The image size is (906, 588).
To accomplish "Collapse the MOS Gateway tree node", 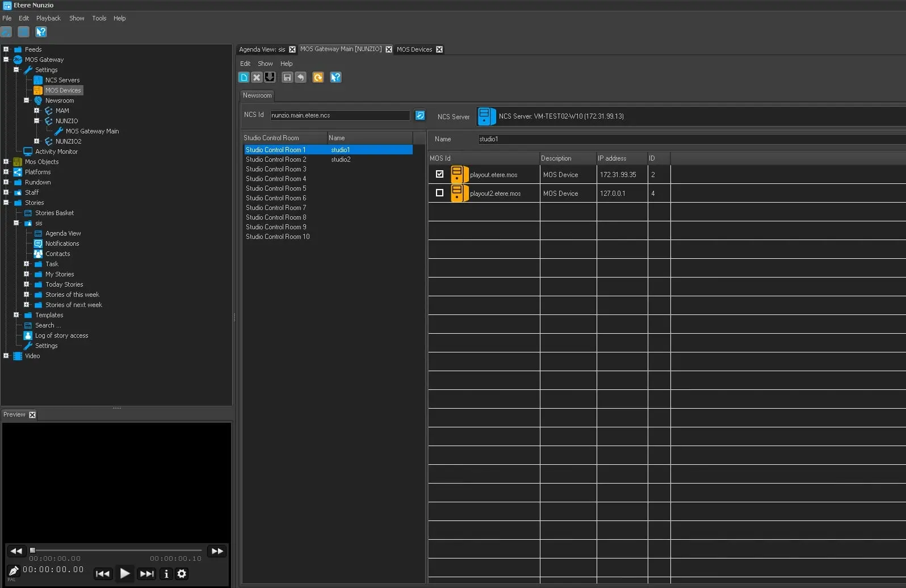I will tap(6, 60).
